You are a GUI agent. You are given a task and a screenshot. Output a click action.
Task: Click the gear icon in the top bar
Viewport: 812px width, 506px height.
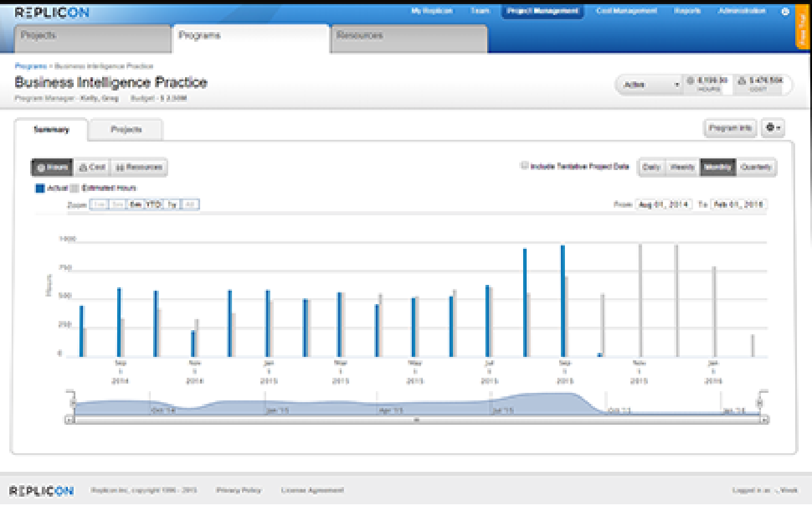(785, 11)
